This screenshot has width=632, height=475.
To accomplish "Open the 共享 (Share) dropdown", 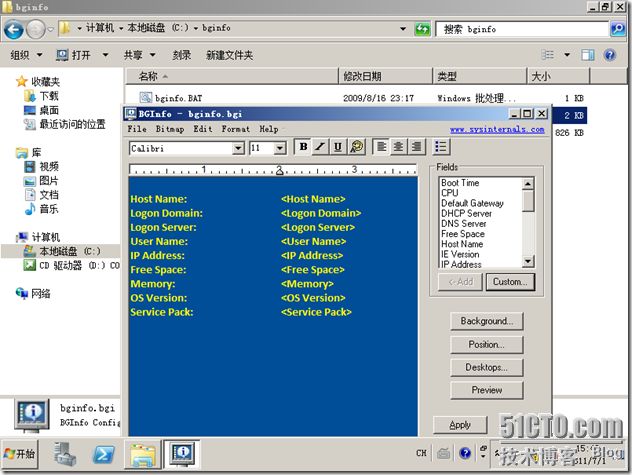I will click(139, 55).
